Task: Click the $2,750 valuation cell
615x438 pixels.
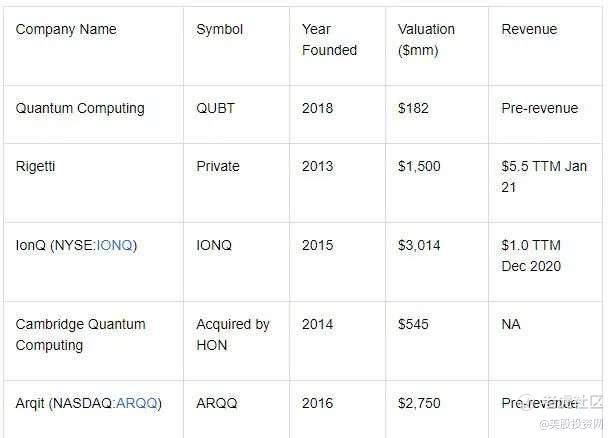Action: point(419,403)
